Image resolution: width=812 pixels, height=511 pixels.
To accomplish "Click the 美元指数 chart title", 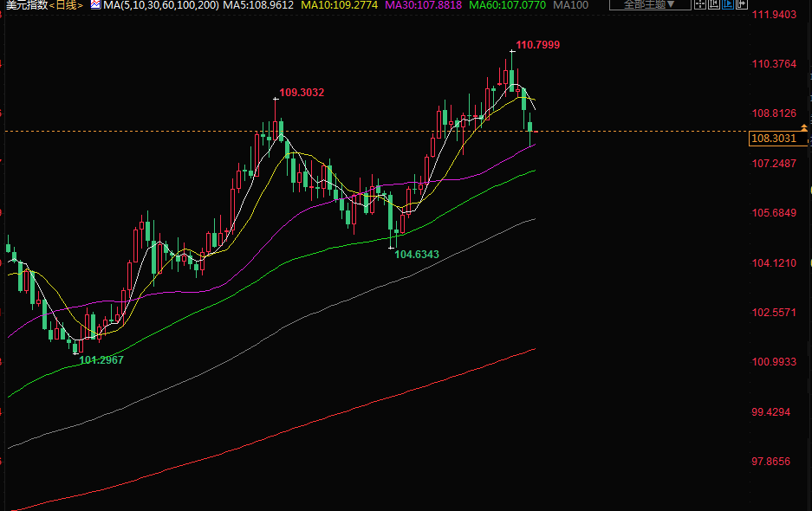I will coord(24,5).
